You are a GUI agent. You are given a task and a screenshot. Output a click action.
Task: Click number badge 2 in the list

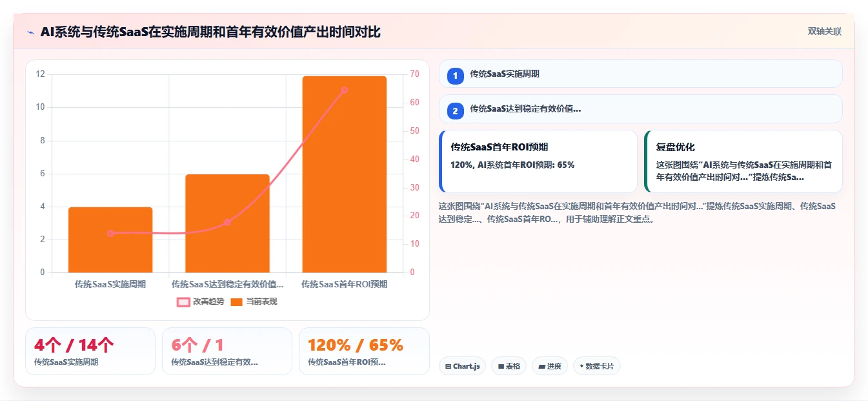(455, 110)
